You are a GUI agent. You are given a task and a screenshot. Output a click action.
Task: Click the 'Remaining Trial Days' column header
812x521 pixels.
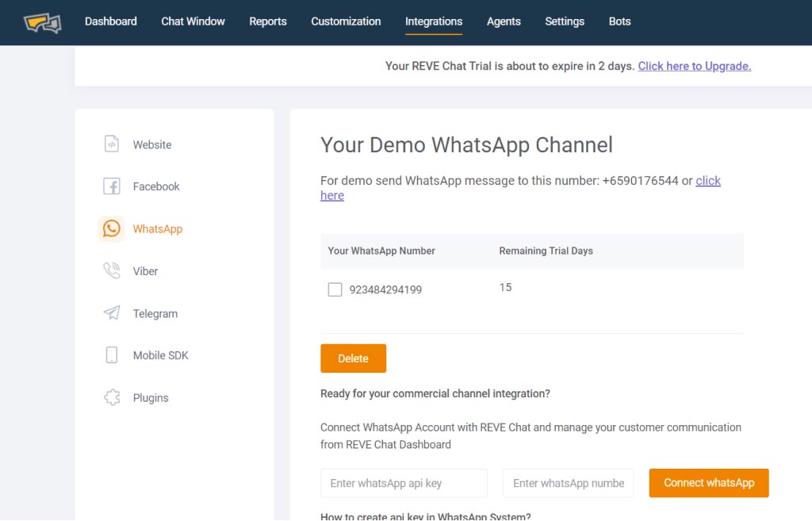click(546, 251)
